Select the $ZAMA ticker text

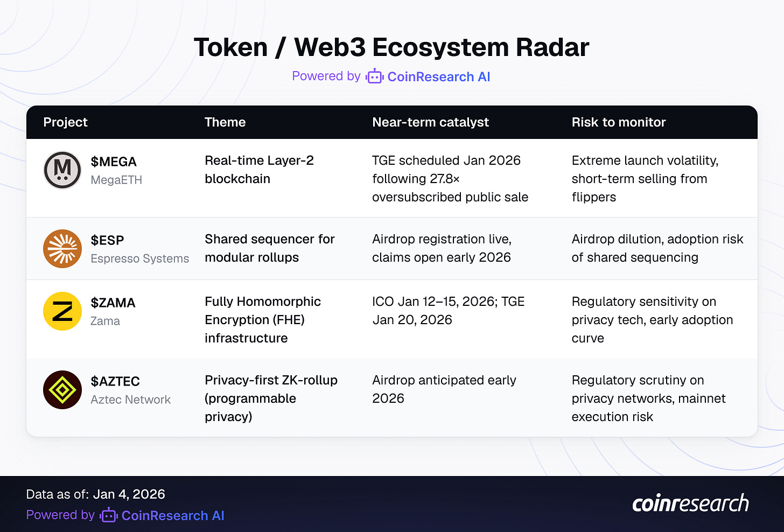pos(113,303)
